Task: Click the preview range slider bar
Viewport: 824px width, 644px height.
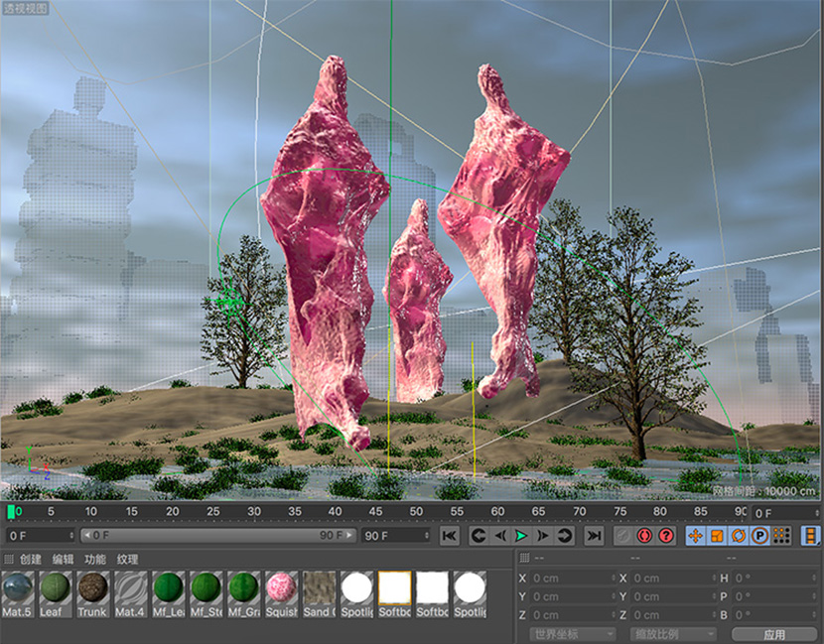Action: [218, 535]
